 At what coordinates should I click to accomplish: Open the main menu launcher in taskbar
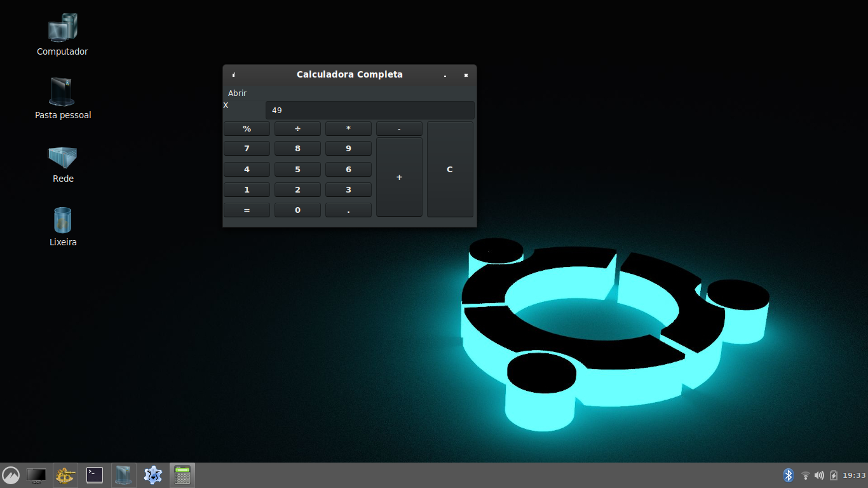(11, 475)
